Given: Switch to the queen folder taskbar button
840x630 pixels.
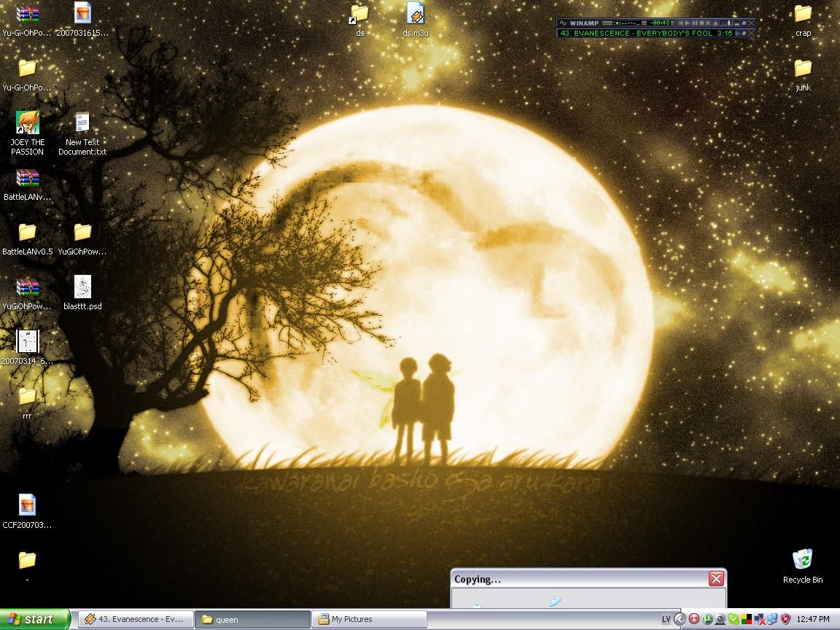Looking at the screenshot, I should click(252, 619).
